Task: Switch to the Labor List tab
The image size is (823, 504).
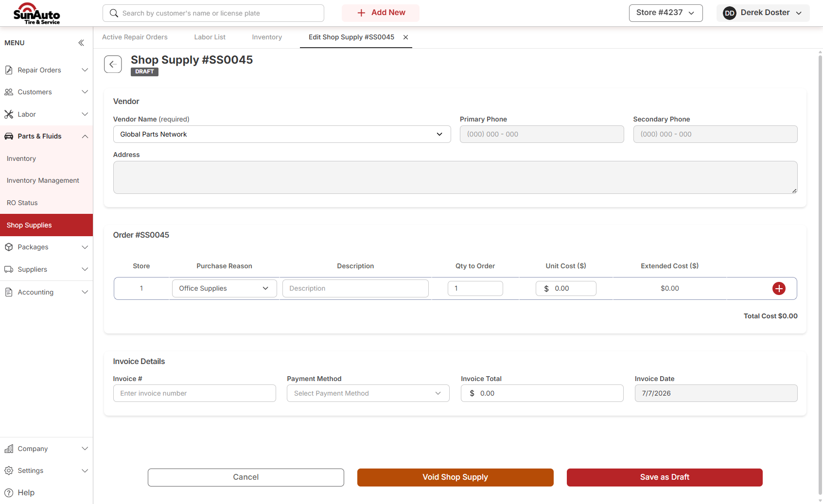Action: click(x=210, y=37)
